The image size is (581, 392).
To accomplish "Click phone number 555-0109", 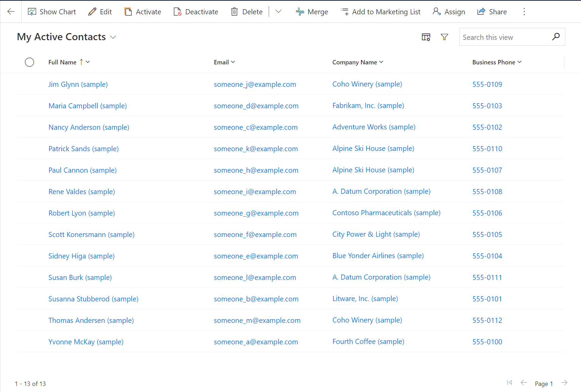I will tap(487, 84).
